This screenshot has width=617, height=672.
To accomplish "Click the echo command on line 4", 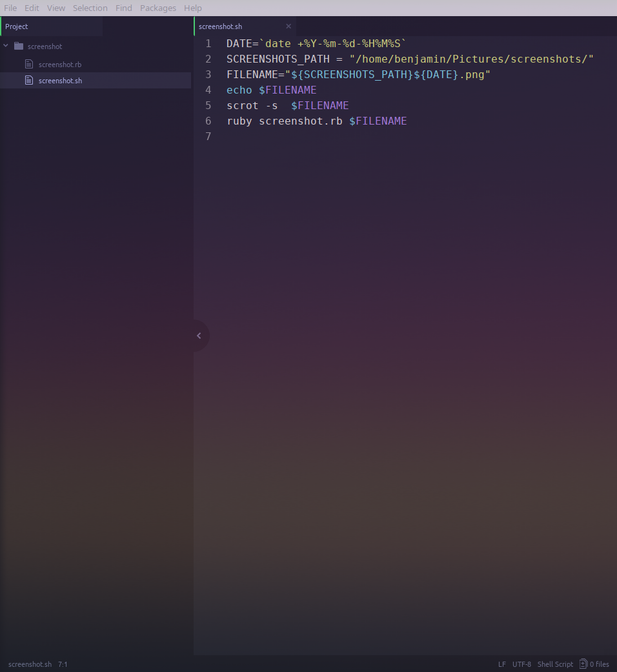I will click(239, 90).
